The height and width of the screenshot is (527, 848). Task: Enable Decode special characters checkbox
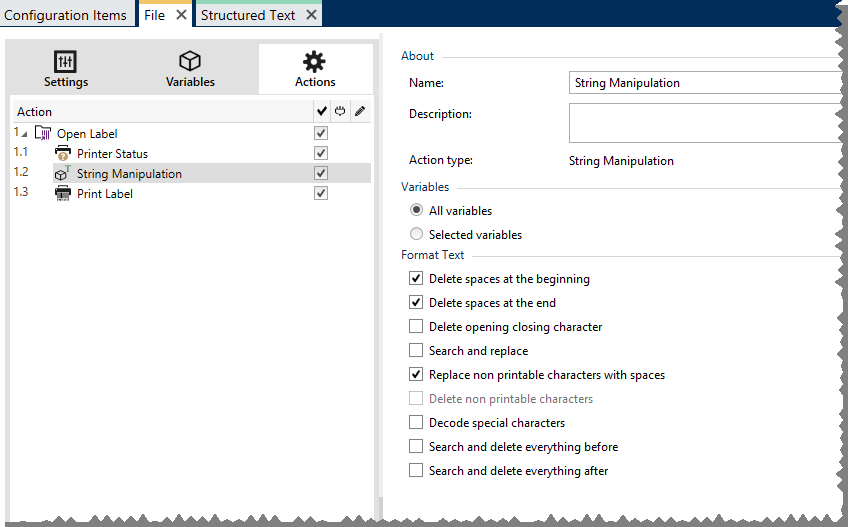[x=416, y=423]
